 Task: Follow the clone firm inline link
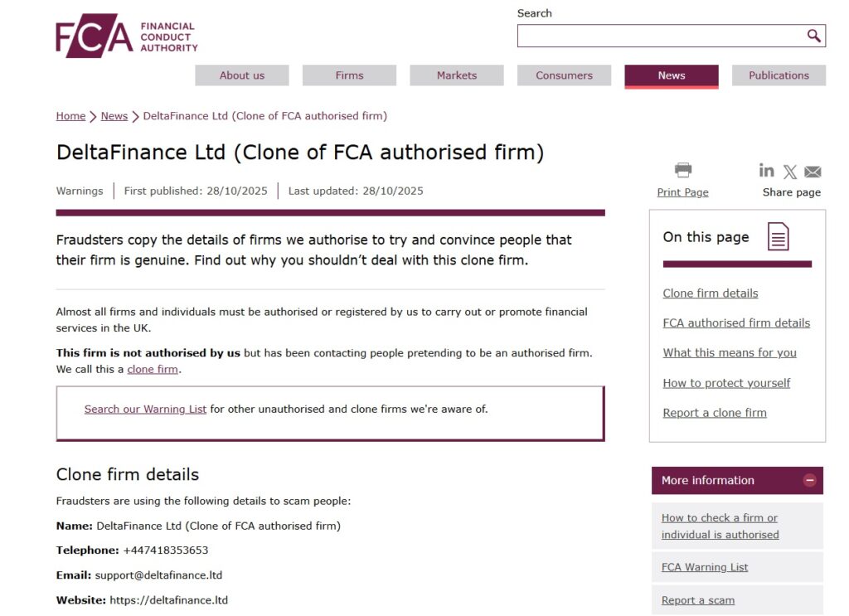point(153,369)
